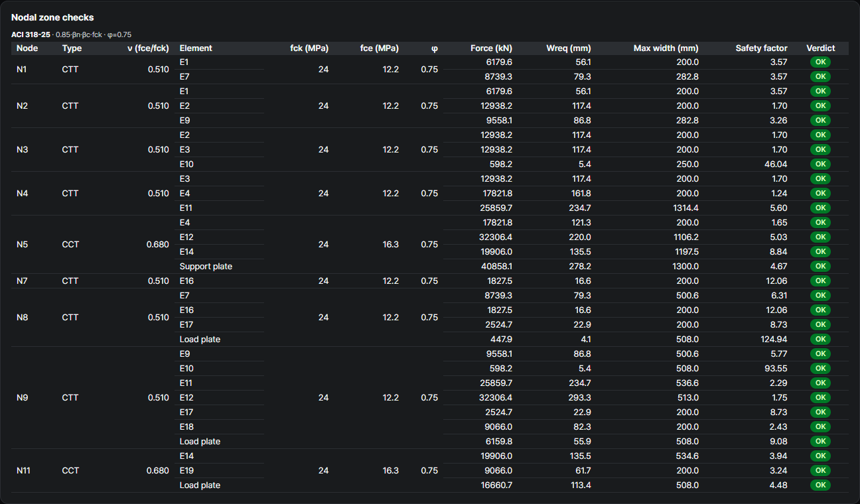Click the OK verdict in the Support plate row
The image size is (860, 504).
pos(820,266)
